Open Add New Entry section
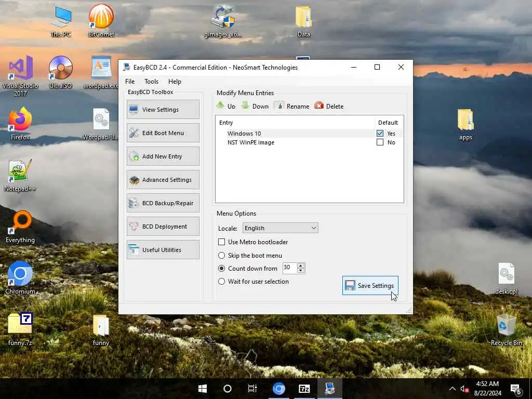 (163, 156)
